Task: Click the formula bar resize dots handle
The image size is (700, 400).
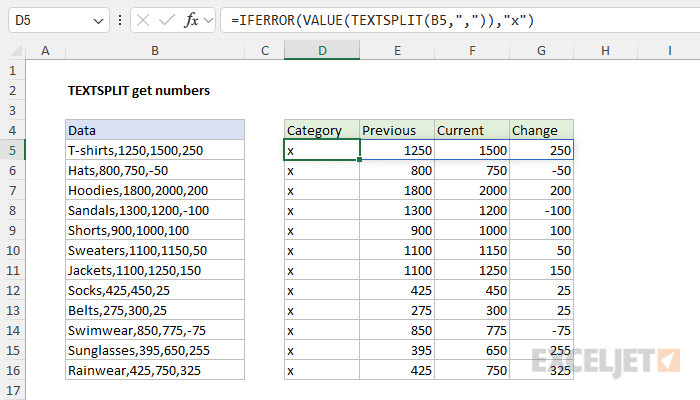Action: (120, 20)
